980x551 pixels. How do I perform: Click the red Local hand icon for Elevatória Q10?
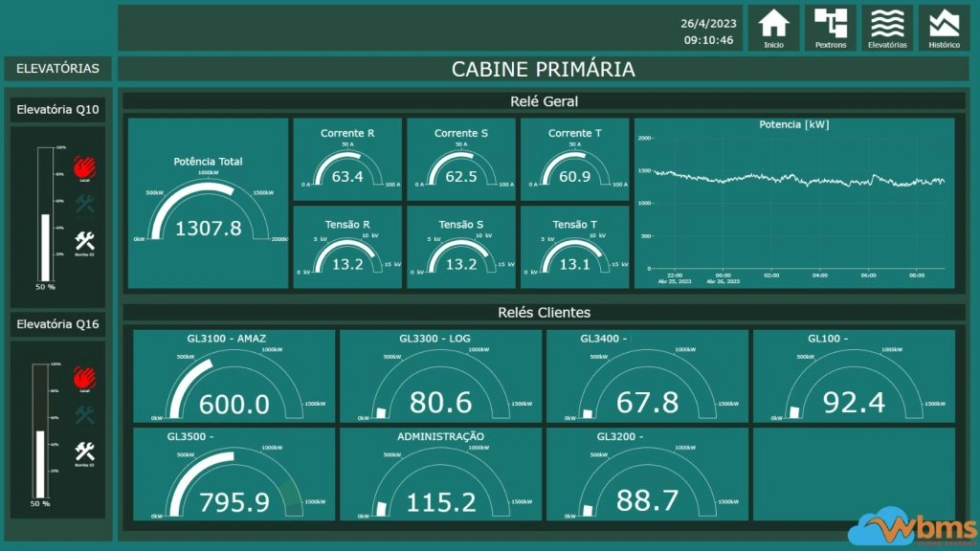click(x=84, y=166)
